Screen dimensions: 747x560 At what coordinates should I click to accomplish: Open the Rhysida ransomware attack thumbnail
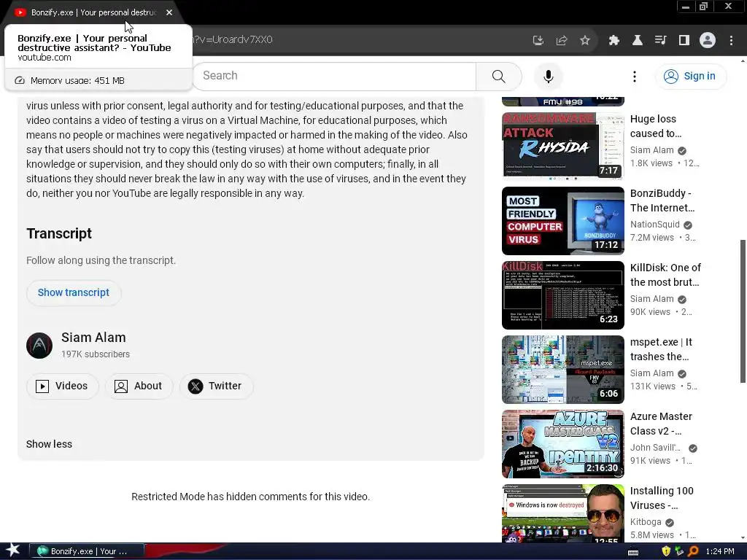[x=562, y=145]
